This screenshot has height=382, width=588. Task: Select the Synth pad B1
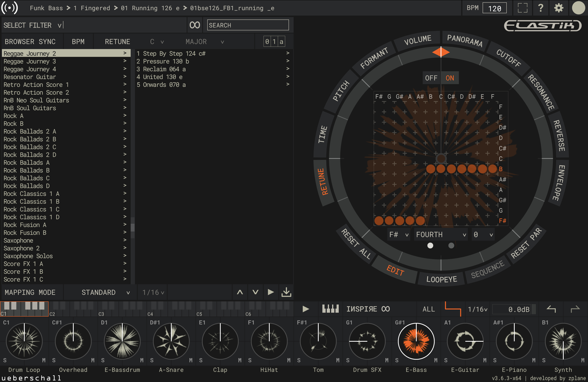(x=563, y=341)
